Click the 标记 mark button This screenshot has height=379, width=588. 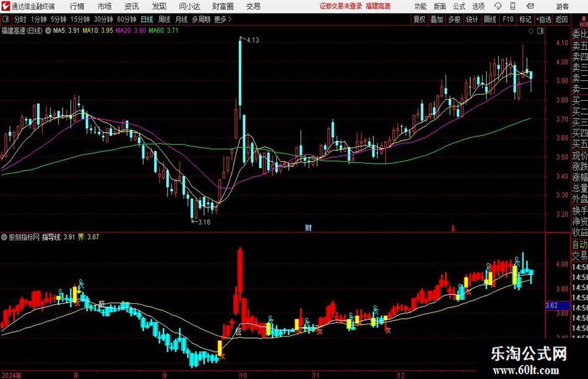coord(525,19)
